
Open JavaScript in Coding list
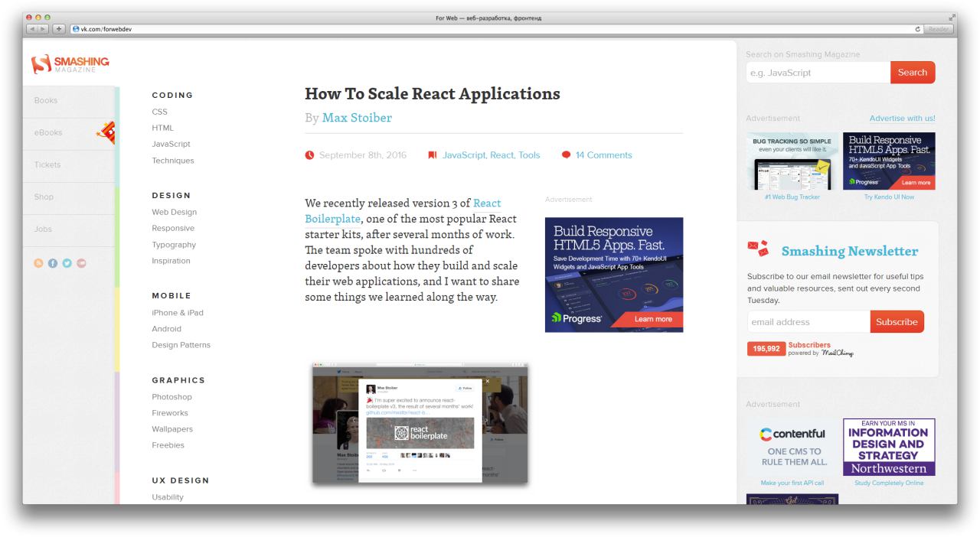(171, 144)
